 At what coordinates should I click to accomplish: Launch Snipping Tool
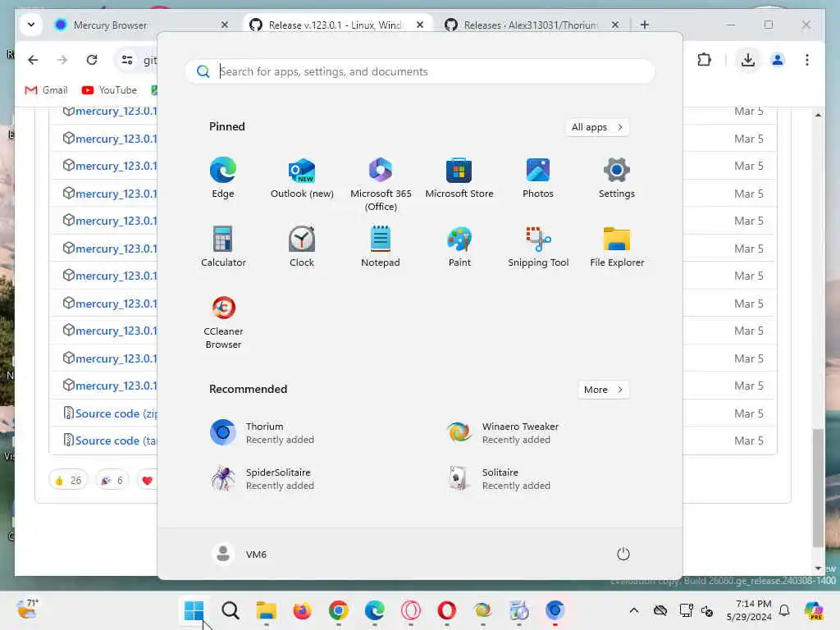[538, 246]
